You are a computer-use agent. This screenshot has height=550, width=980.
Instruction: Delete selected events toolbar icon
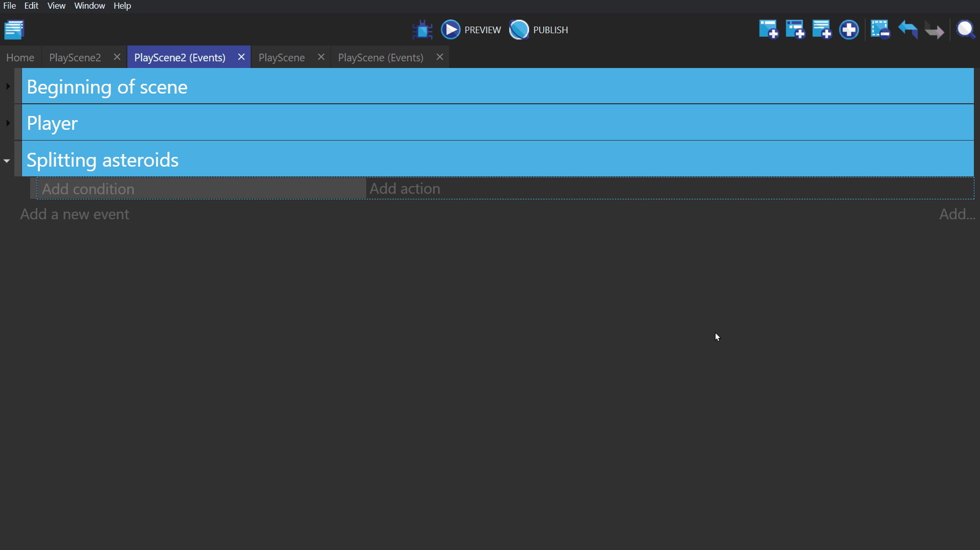click(x=880, y=30)
